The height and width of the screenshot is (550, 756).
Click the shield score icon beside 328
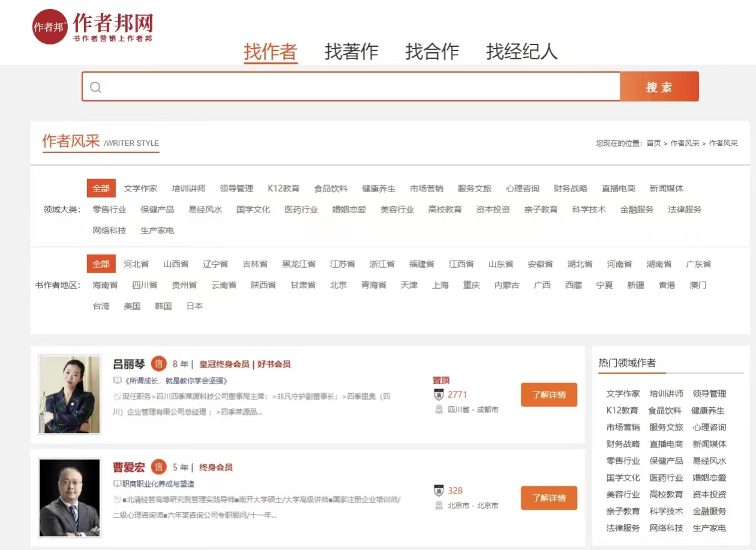439,491
